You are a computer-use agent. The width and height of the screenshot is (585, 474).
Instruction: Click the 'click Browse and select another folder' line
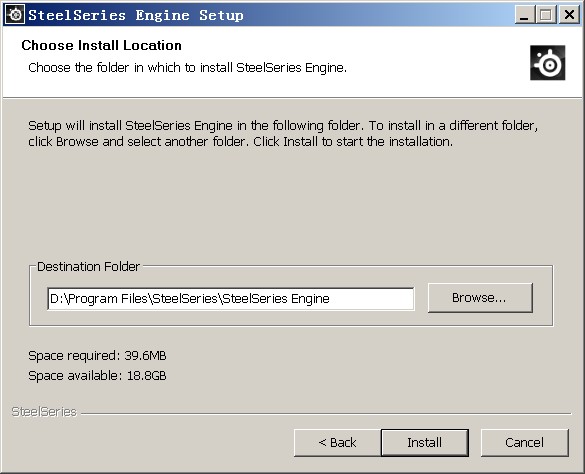(241, 142)
